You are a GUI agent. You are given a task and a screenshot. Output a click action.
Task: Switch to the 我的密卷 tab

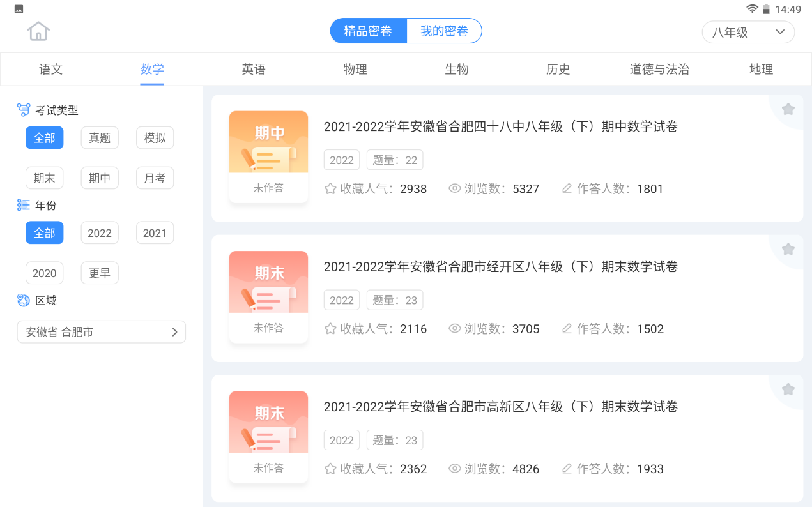coord(444,31)
